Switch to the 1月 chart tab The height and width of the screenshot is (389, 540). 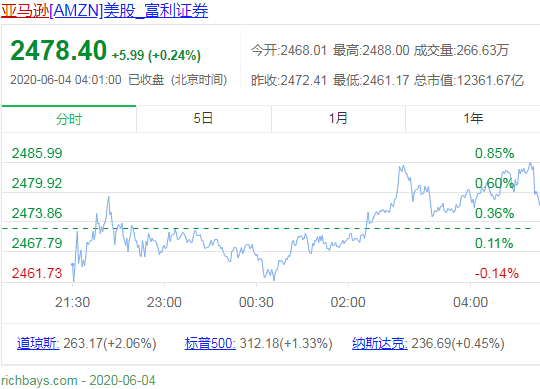click(x=338, y=119)
